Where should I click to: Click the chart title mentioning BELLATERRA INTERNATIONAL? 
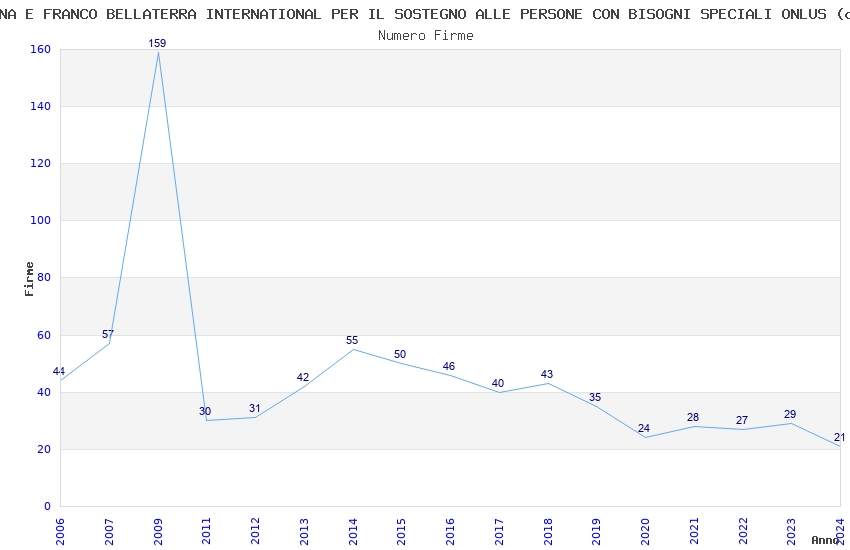click(x=425, y=14)
